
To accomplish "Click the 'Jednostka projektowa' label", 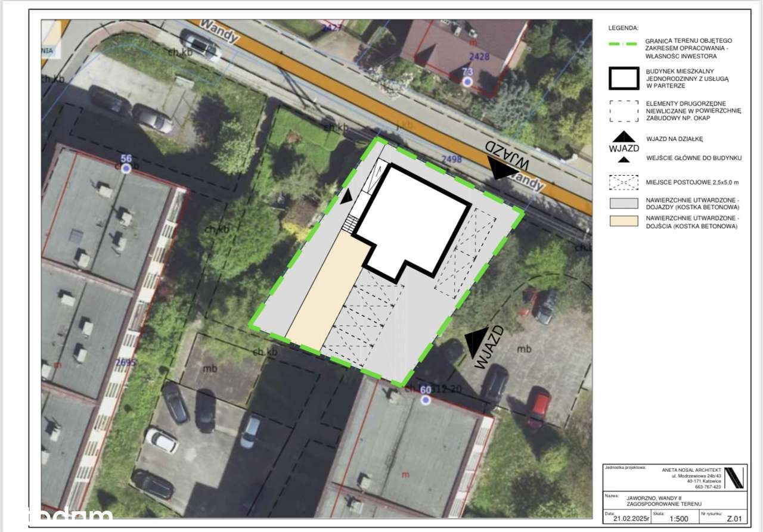I will 625,468.
